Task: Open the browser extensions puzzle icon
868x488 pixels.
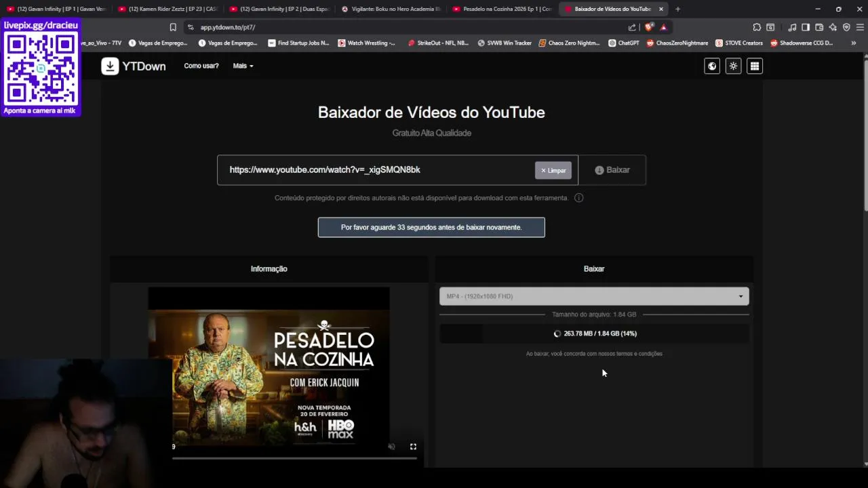Action: tap(757, 27)
